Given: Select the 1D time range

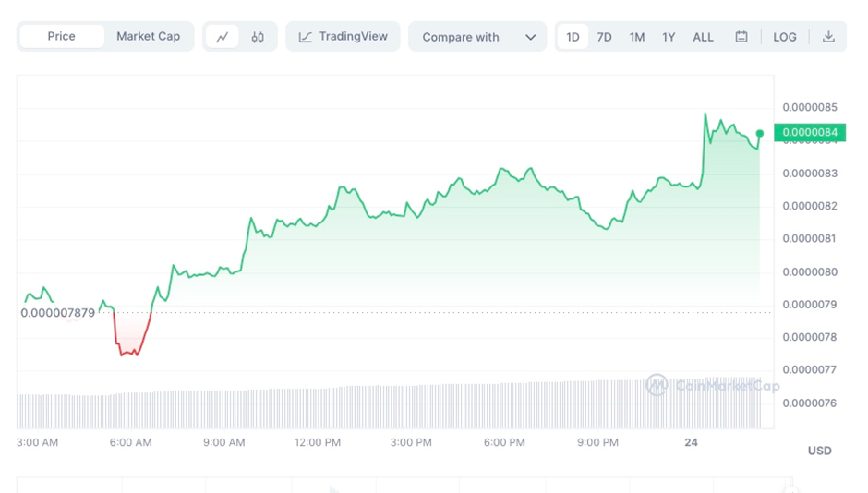Looking at the screenshot, I should [x=573, y=37].
